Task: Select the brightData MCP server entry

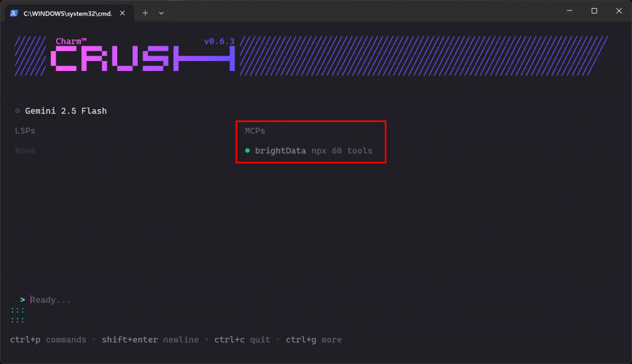Action: click(x=280, y=151)
